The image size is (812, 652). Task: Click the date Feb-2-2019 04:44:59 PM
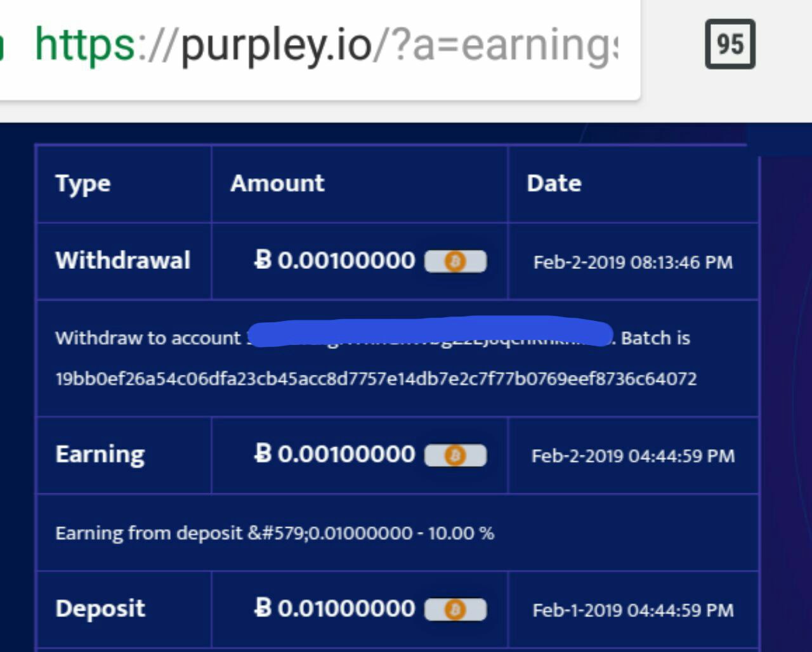coord(633,456)
